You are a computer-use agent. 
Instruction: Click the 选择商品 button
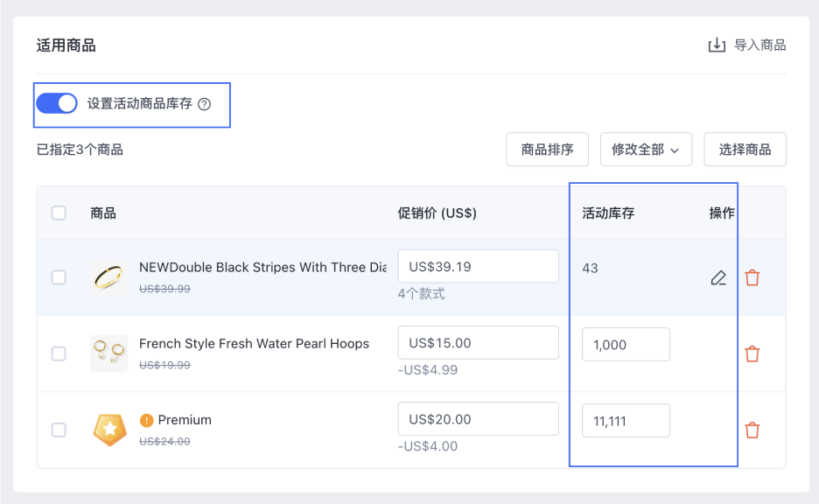point(745,149)
